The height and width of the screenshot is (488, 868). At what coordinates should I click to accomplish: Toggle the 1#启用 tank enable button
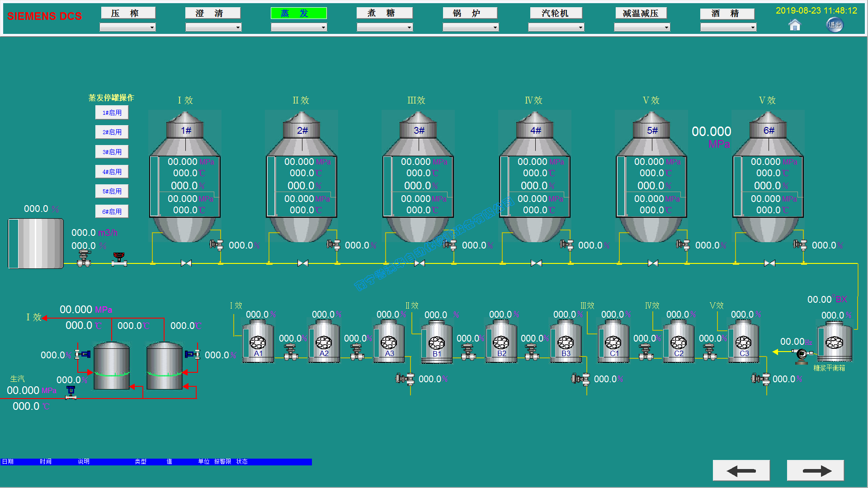coord(112,113)
